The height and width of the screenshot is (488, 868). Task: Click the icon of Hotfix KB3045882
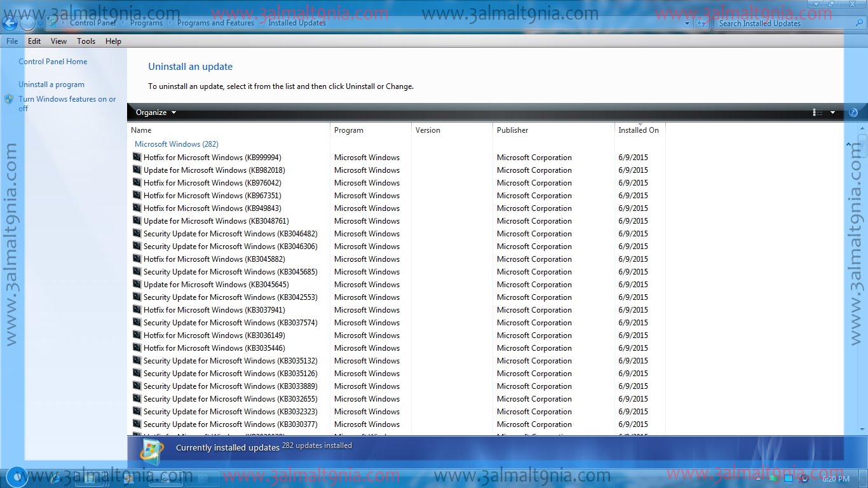tap(137, 259)
